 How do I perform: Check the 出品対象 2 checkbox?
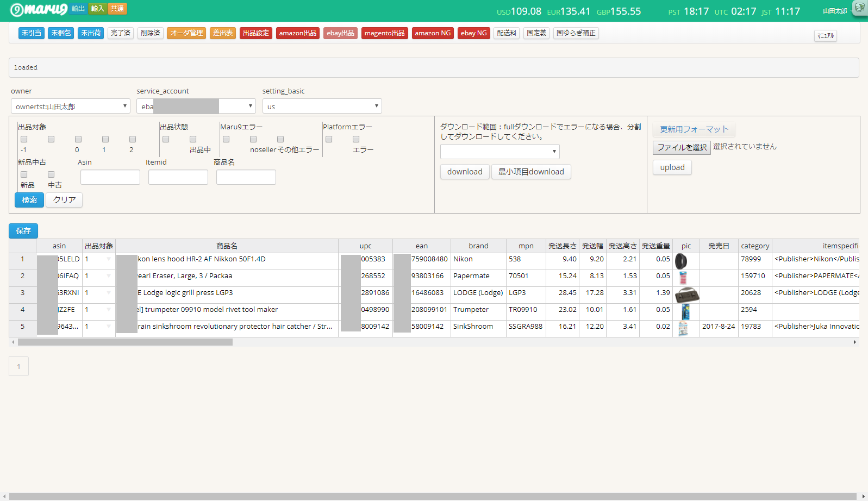[x=133, y=139]
